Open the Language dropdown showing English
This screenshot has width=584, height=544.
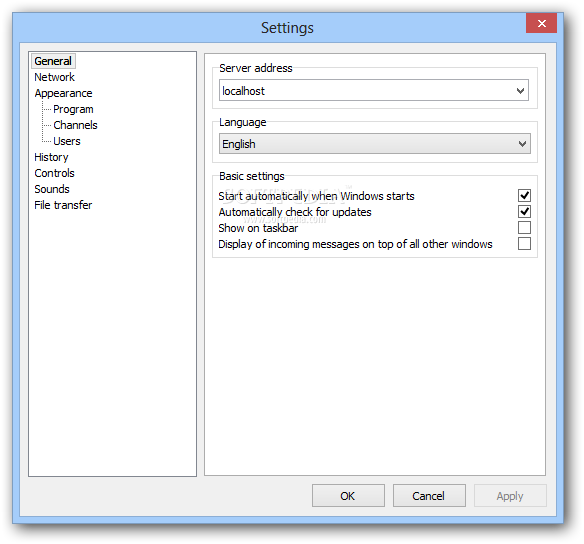375,144
